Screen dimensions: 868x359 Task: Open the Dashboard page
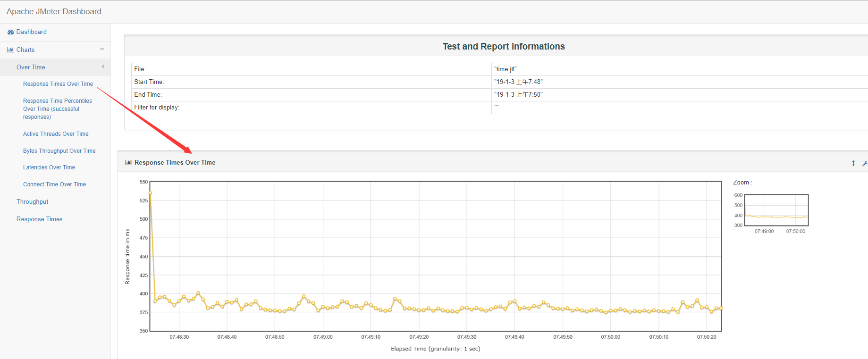pyautogui.click(x=32, y=32)
